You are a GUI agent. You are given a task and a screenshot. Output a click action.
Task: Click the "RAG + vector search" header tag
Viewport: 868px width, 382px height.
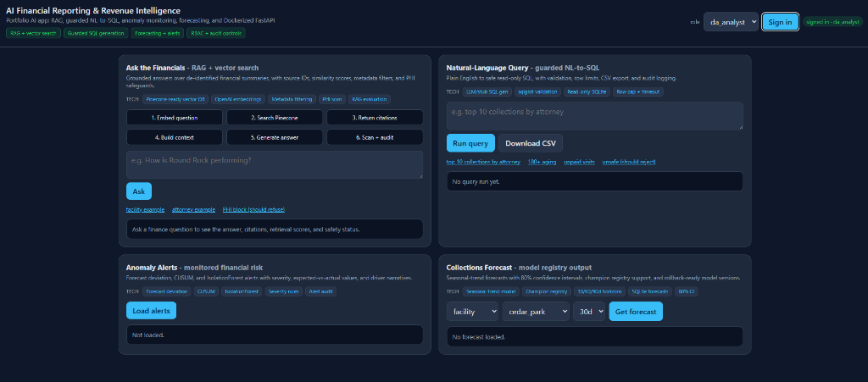(x=33, y=33)
